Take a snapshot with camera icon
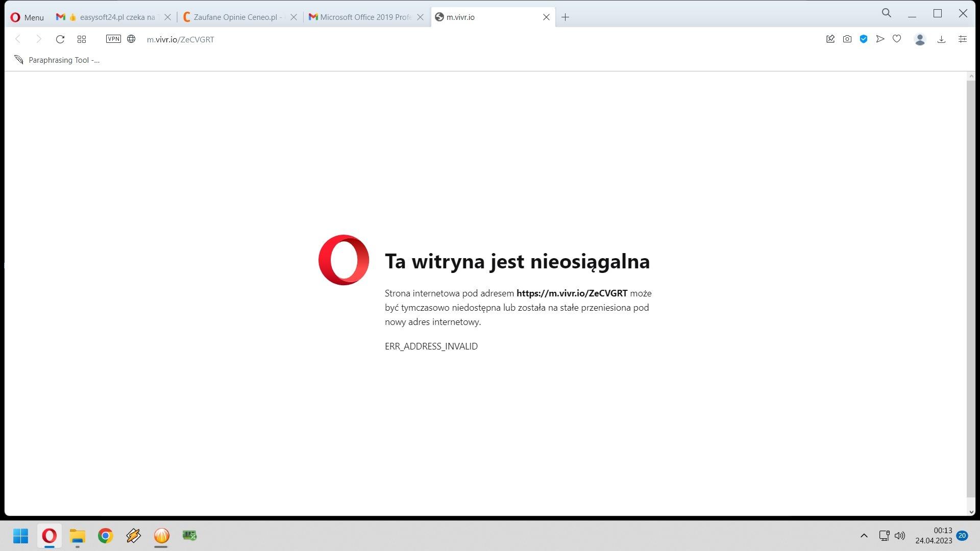 [x=847, y=39]
